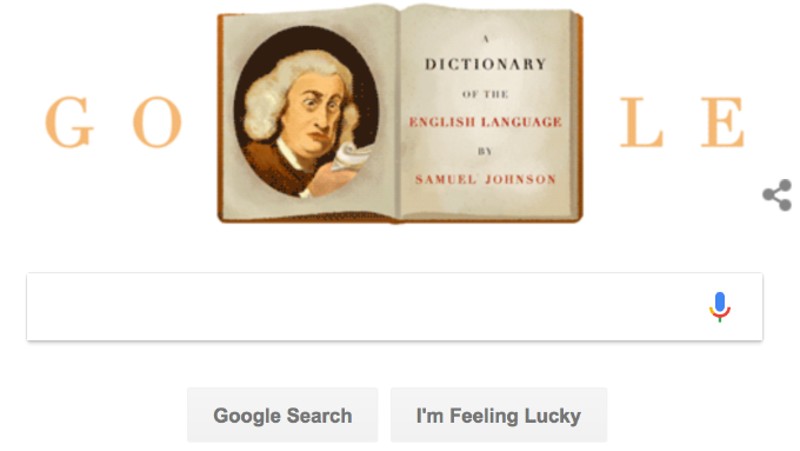Click the book's orange right cover edge

coord(579,116)
